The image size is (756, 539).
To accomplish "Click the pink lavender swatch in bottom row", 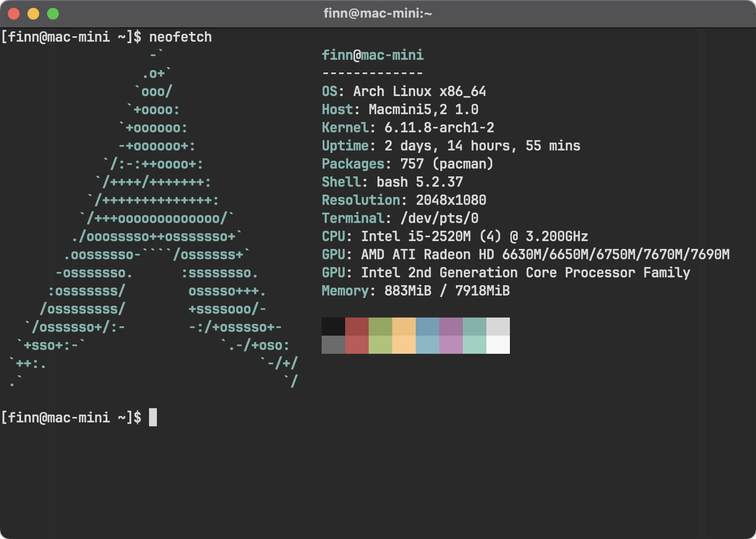I will point(451,344).
